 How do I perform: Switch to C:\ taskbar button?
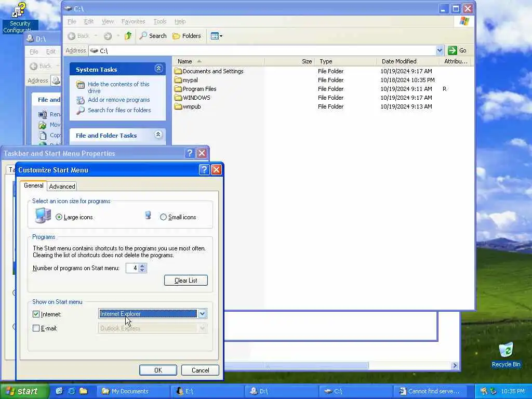(x=355, y=391)
